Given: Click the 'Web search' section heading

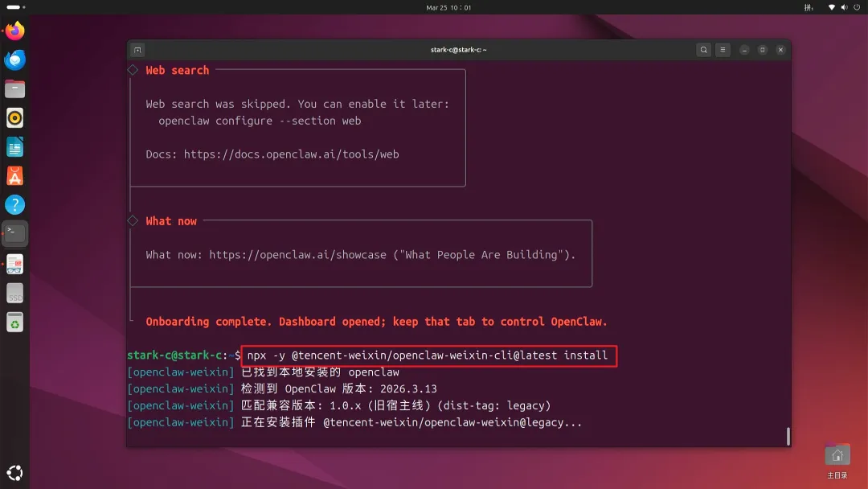Looking at the screenshot, I should tap(177, 70).
